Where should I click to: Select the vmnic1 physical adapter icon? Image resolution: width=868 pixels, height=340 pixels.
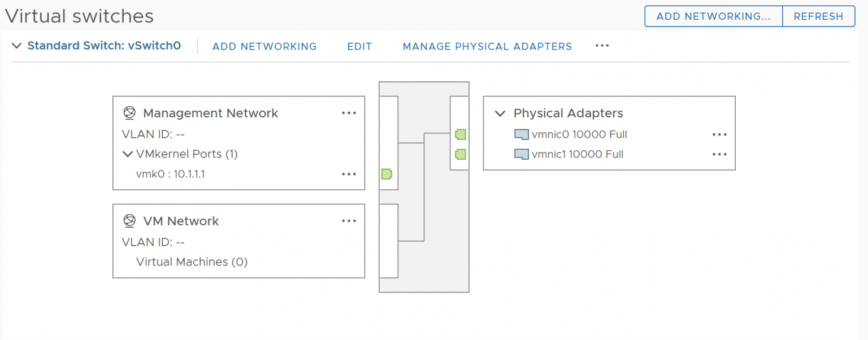(x=521, y=154)
